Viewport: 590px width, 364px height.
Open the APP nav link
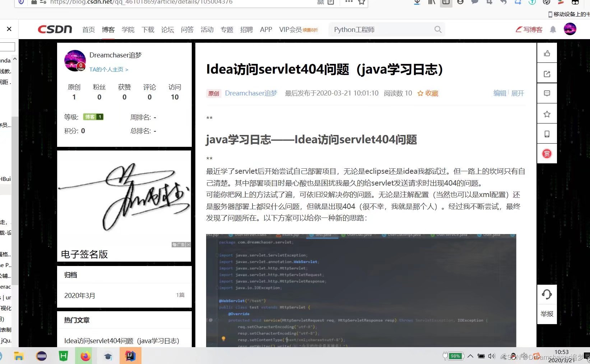[x=266, y=30]
